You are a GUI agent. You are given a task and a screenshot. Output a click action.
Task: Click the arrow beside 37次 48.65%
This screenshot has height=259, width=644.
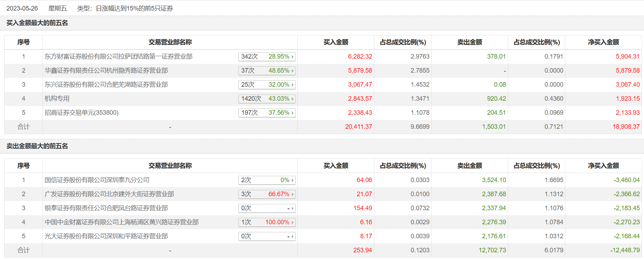[x=292, y=71]
